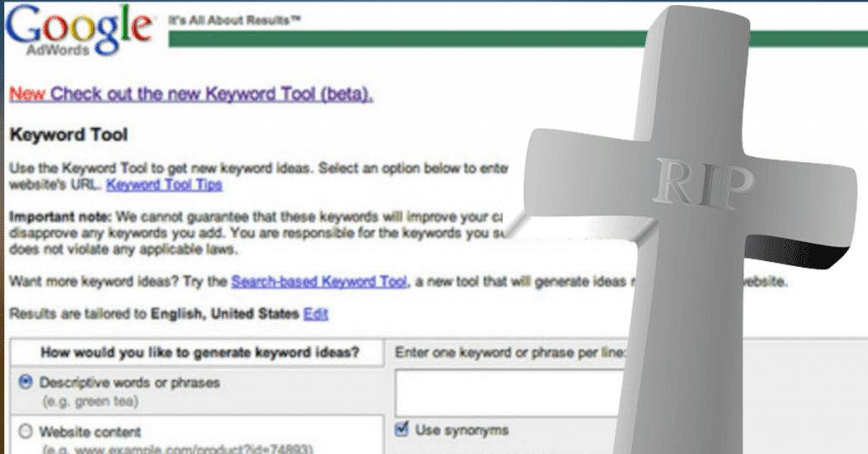The height and width of the screenshot is (454, 868).
Task: Open the new Keyword Tool (beta) link
Action: 191,94
